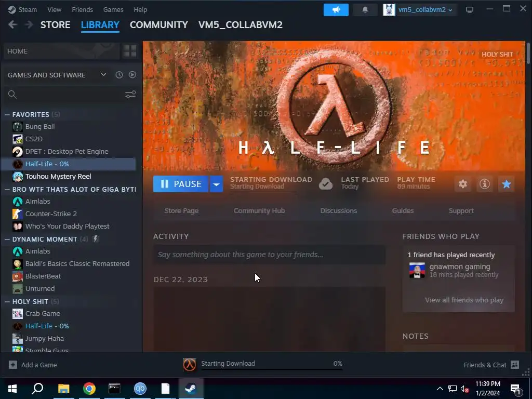Select Who's Your Daddy Playtest

(x=68, y=227)
